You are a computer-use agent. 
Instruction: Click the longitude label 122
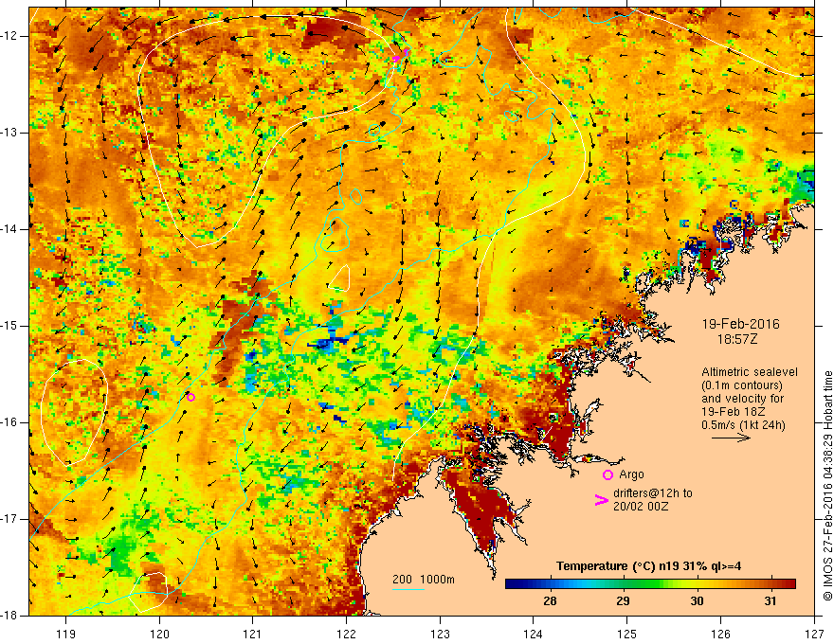click(347, 634)
